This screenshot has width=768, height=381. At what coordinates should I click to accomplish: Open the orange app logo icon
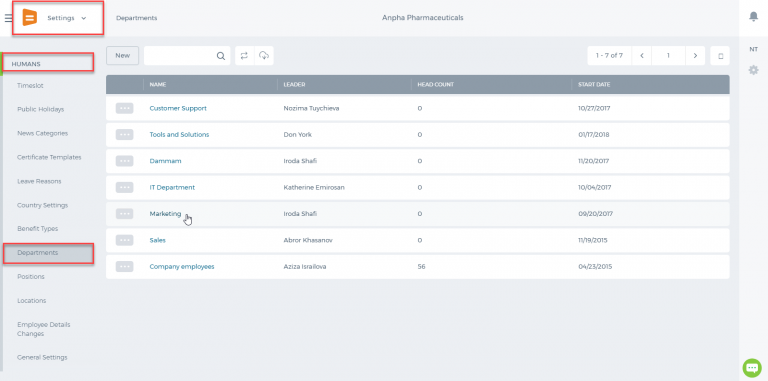pyautogui.click(x=30, y=18)
